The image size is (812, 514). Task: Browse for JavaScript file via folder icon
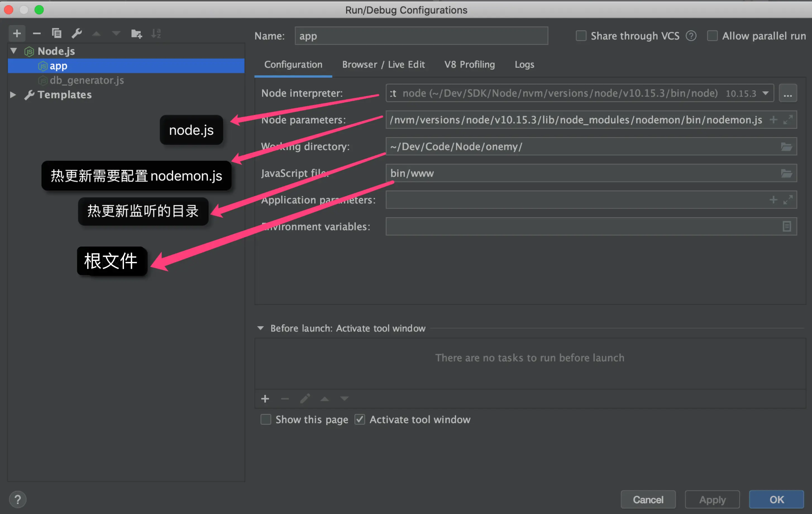coord(786,173)
